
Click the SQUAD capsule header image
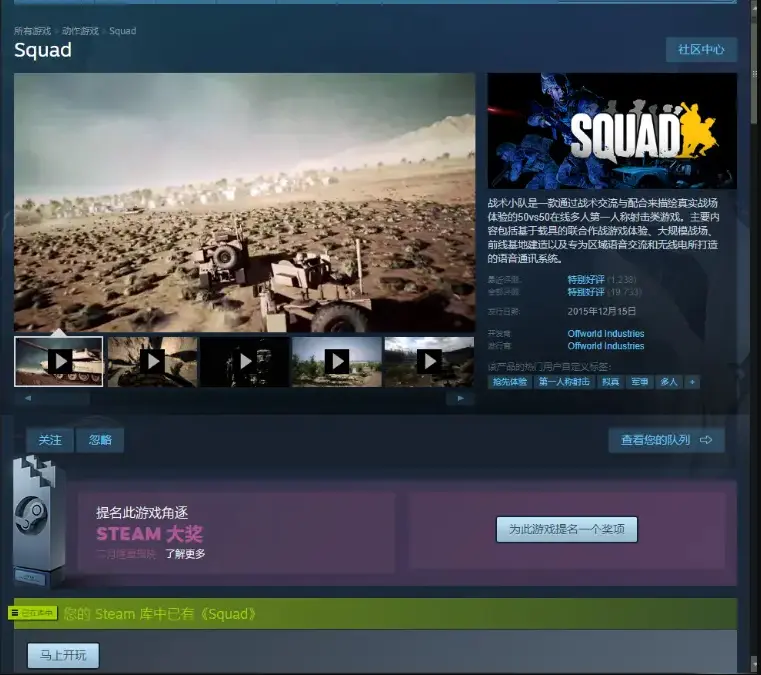(x=612, y=131)
